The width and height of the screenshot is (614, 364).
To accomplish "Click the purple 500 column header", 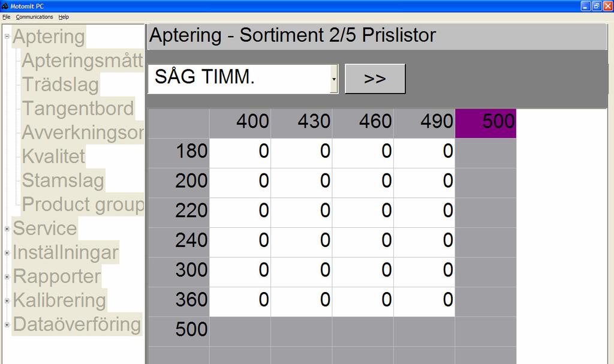I will [x=485, y=122].
